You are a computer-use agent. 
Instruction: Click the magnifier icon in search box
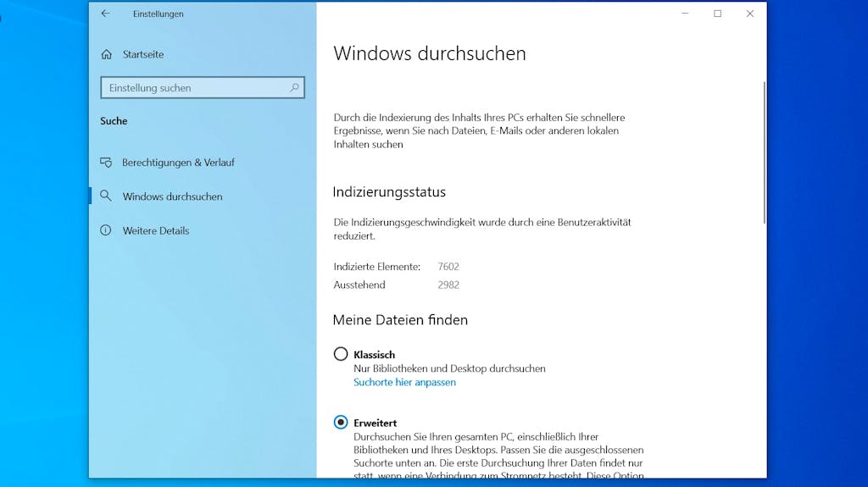294,87
